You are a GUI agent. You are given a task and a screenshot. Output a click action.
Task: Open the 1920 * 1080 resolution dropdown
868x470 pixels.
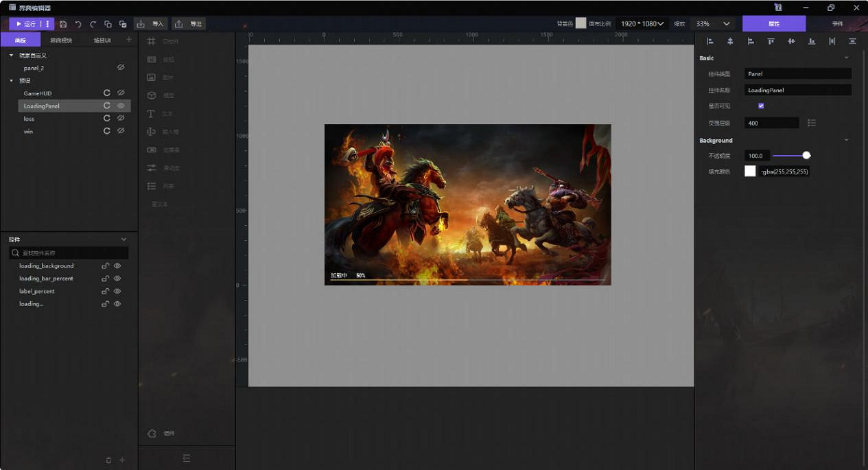pos(641,23)
